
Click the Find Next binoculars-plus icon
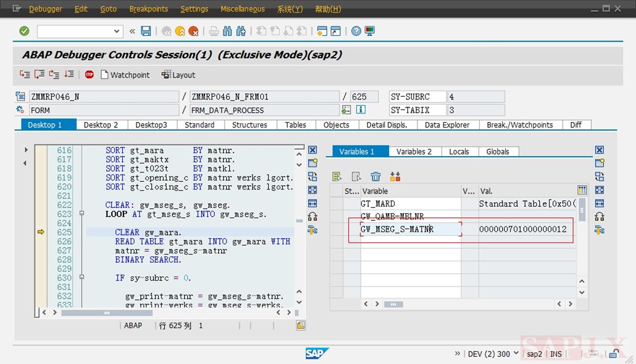tap(241, 31)
